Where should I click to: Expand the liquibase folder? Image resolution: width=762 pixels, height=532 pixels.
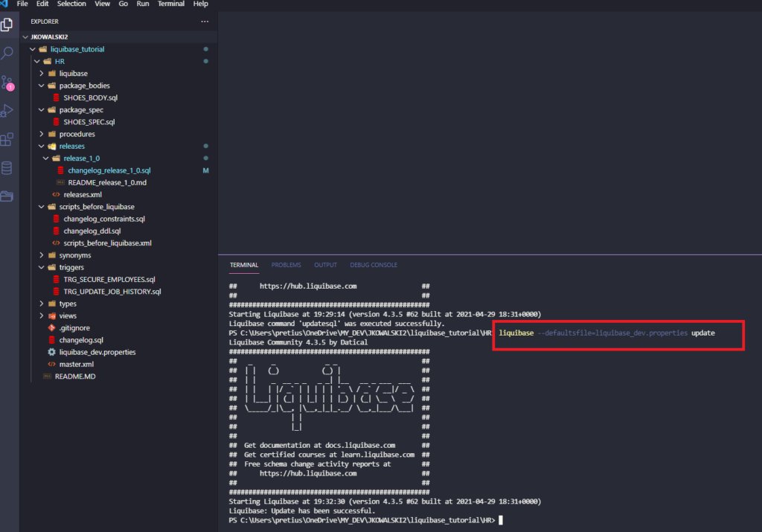coord(42,74)
